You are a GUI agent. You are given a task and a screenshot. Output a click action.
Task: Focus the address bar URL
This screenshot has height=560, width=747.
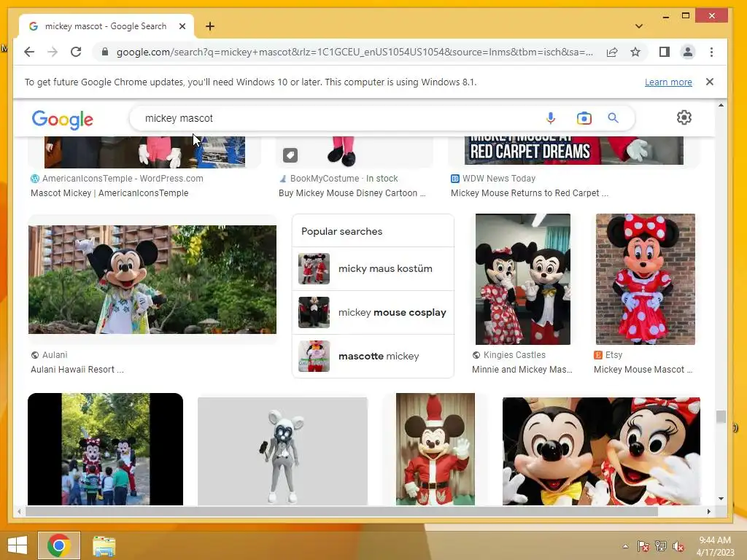click(355, 52)
